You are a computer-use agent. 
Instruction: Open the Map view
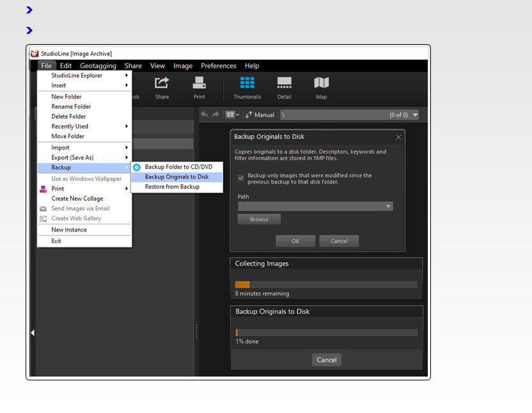point(321,88)
